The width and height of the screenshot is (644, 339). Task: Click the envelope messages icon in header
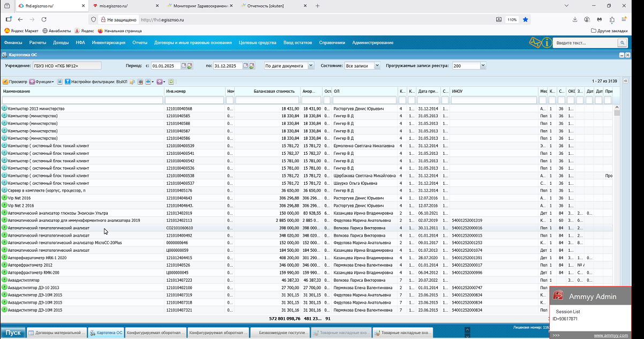pyautogui.click(x=535, y=42)
